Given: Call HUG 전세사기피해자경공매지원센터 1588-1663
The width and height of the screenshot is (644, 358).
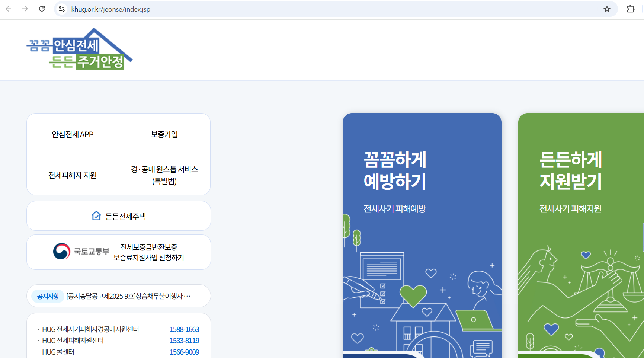Looking at the screenshot, I should tap(184, 329).
